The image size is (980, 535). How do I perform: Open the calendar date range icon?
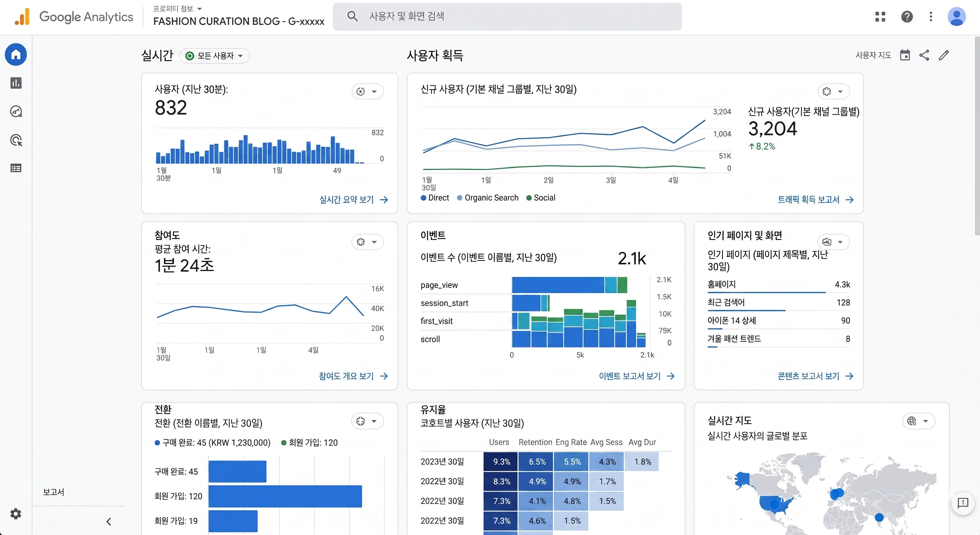tap(905, 55)
